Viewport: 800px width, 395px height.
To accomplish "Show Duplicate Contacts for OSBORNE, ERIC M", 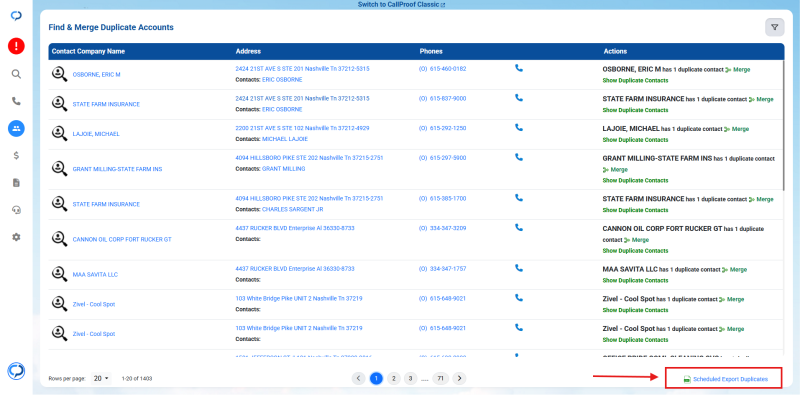I will click(635, 80).
